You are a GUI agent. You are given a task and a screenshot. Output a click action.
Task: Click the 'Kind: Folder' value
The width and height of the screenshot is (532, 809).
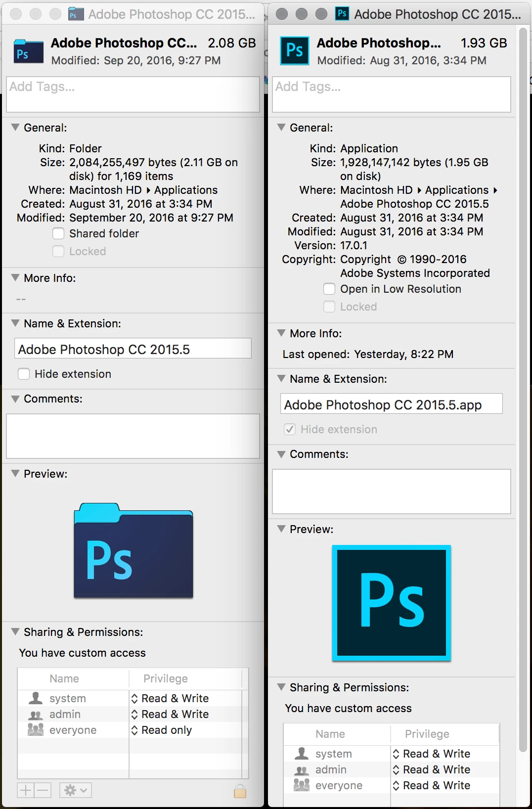coord(86,148)
